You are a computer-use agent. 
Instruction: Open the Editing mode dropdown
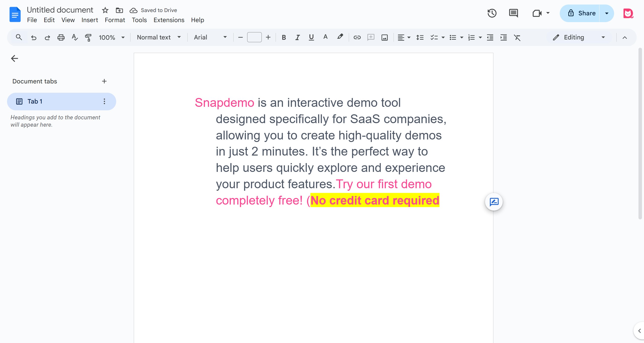point(579,37)
